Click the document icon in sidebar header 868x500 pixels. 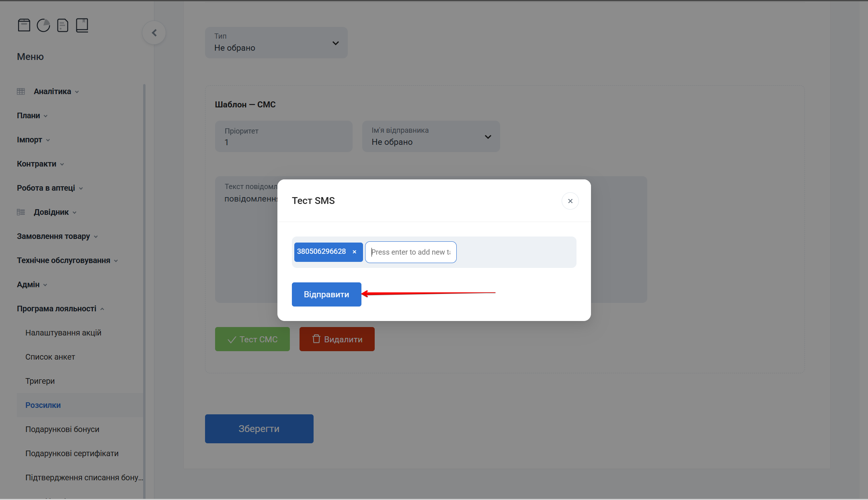[x=63, y=25]
